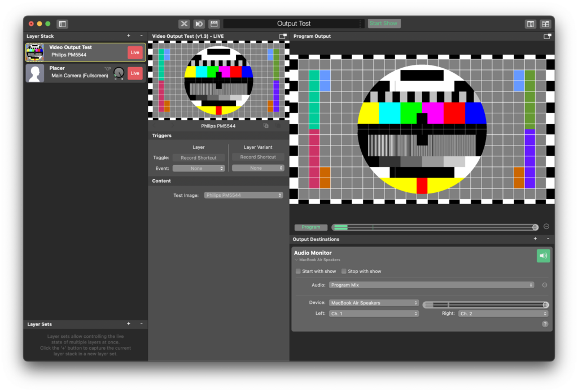Open the Layer Variant Event dropdown
This screenshot has height=392, width=578.
point(258,168)
